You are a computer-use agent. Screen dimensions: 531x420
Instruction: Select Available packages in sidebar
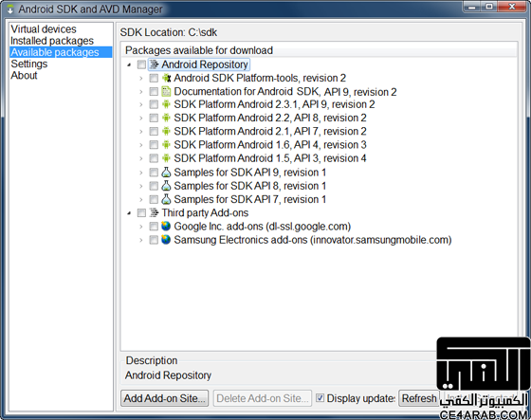click(61, 52)
